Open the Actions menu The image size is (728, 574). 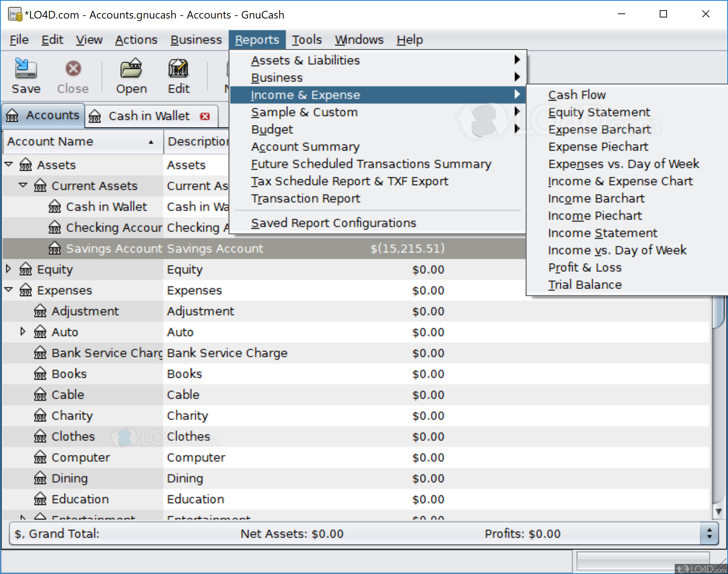pos(136,40)
